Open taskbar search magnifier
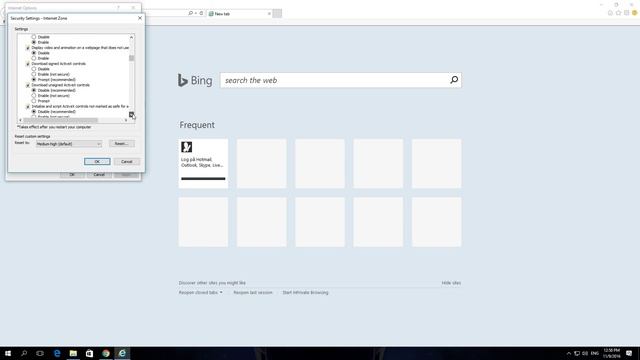640x360 pixels. click(x=24, y=353)
